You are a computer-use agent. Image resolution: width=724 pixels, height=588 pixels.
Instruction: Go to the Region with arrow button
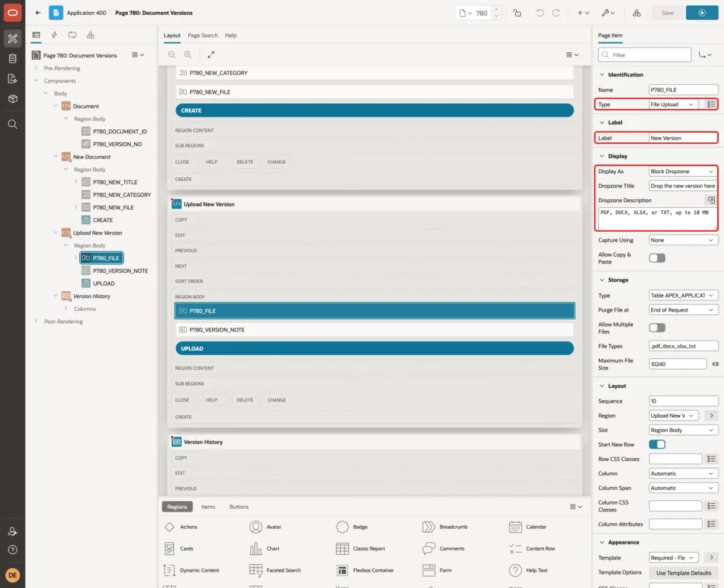click(x=711, y=416)
